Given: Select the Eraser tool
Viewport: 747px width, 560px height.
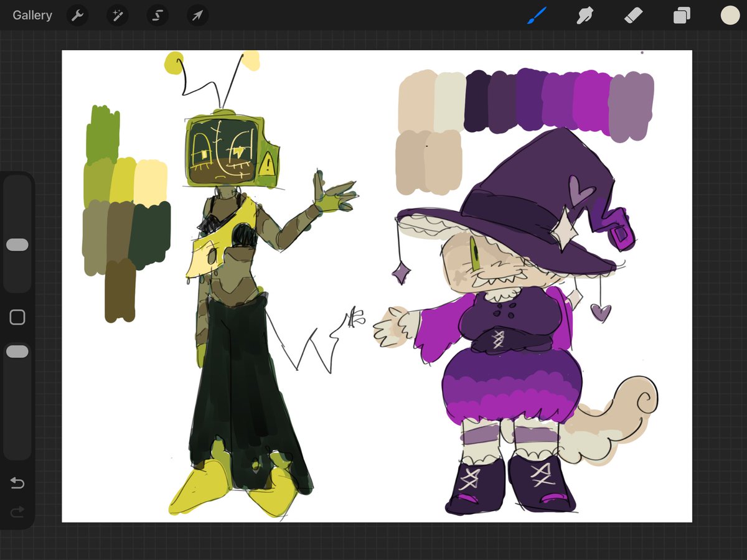Looking at the screenshot, I should [632, 16].
